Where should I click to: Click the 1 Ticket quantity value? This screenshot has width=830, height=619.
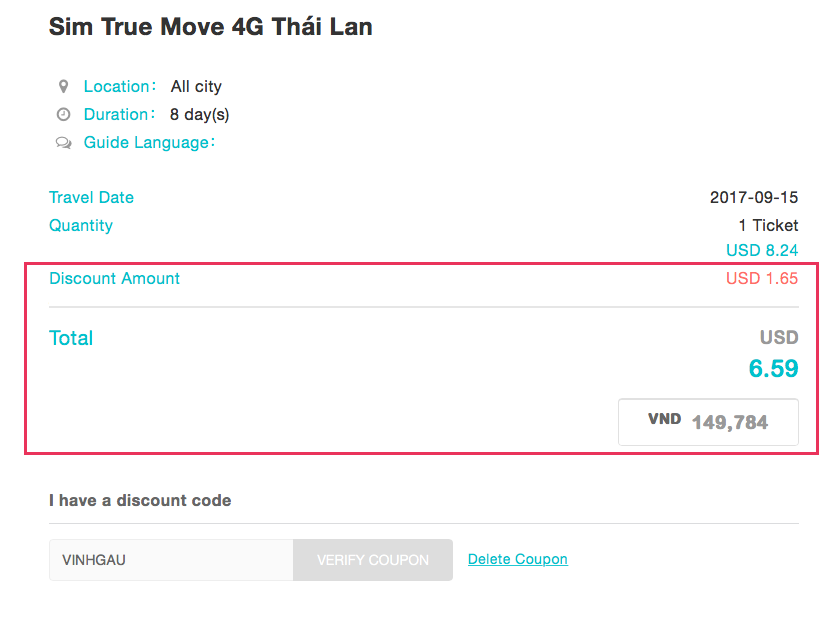(x=768, y=226)
